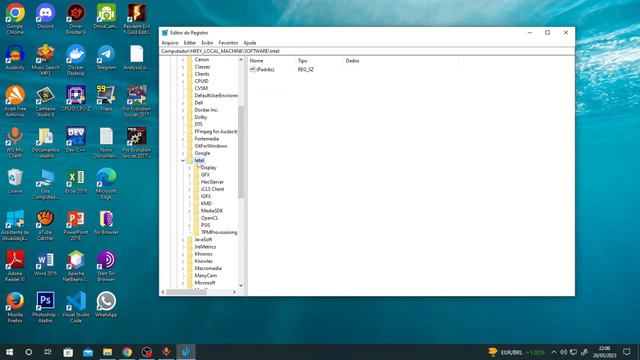
Task: Expand the GFX subkey arrow
Action: [x=189, y=175]
